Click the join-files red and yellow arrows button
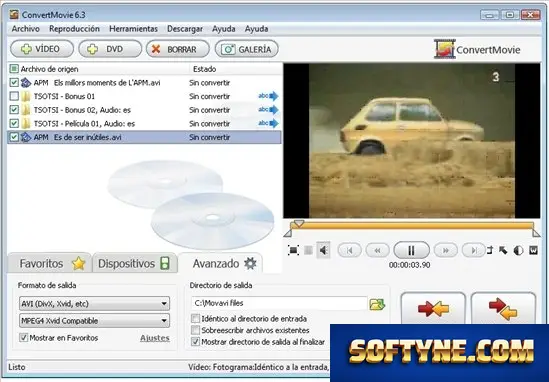The height and width of the screenshot is (382, 549). point(433,309)
